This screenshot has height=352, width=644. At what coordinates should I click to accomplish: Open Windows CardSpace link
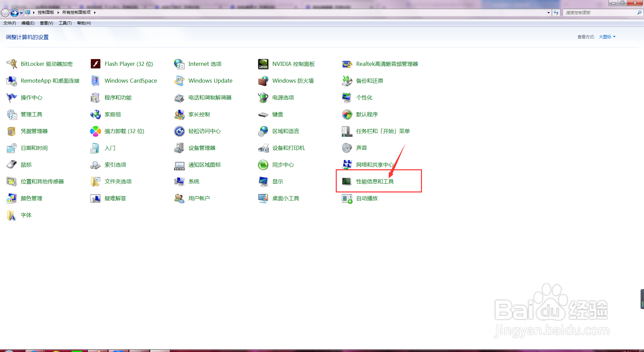click(131, 81)
